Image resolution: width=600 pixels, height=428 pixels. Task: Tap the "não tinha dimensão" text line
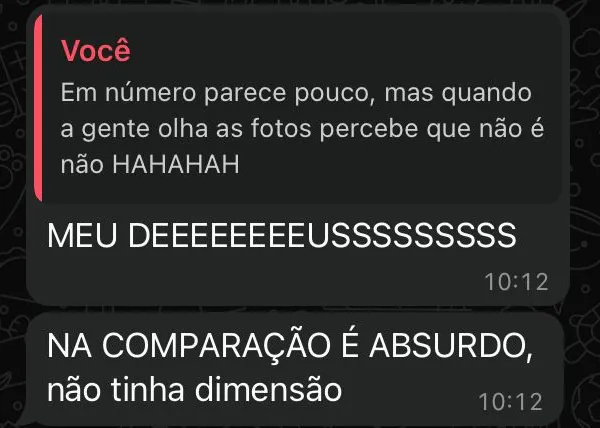click(x=194, y=390)
